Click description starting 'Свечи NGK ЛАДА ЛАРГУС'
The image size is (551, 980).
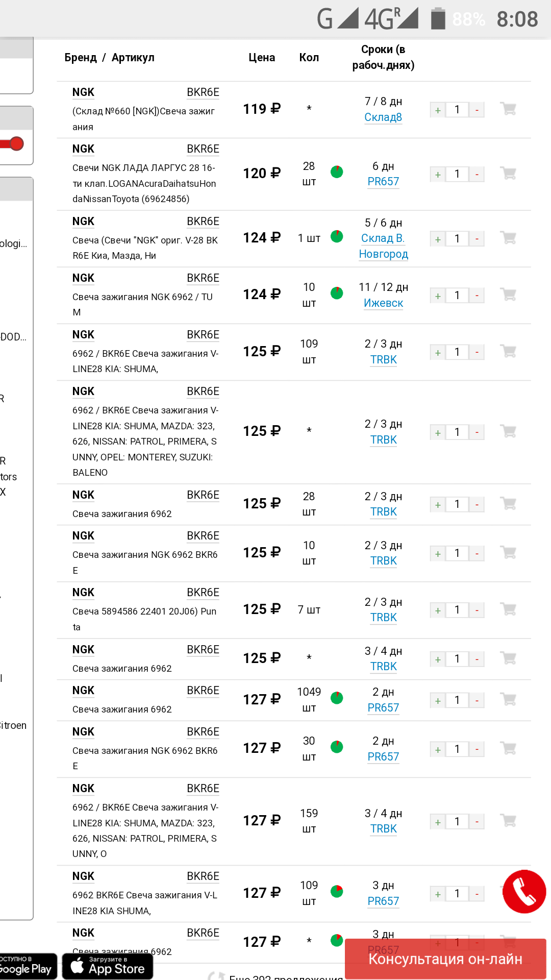[144, 183]
